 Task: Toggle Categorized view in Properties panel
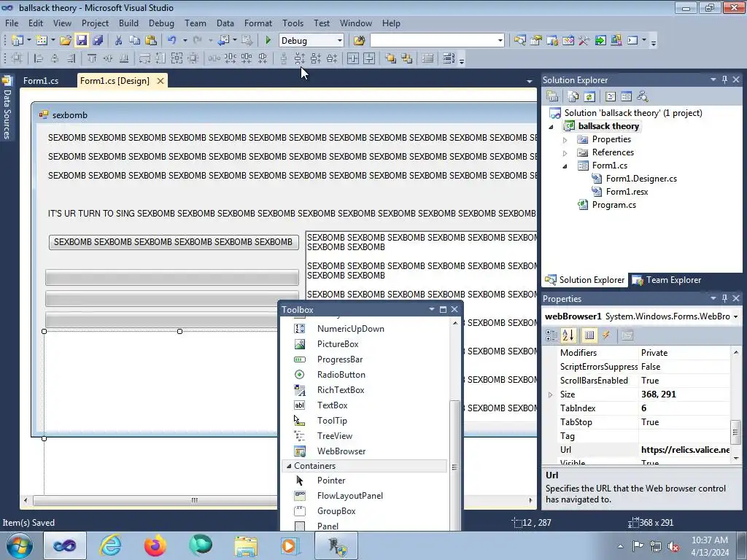pos(551,335)
